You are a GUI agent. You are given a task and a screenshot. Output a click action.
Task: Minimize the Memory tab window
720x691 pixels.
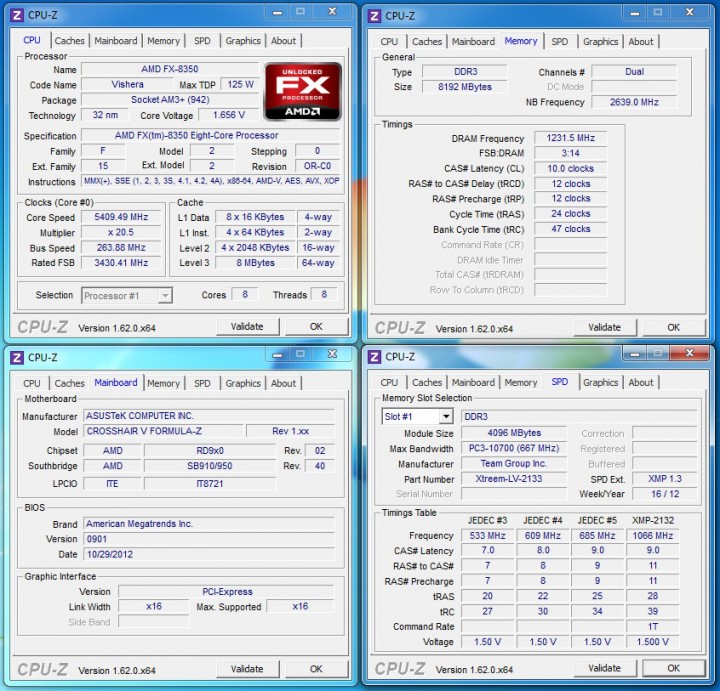(635, 13)
